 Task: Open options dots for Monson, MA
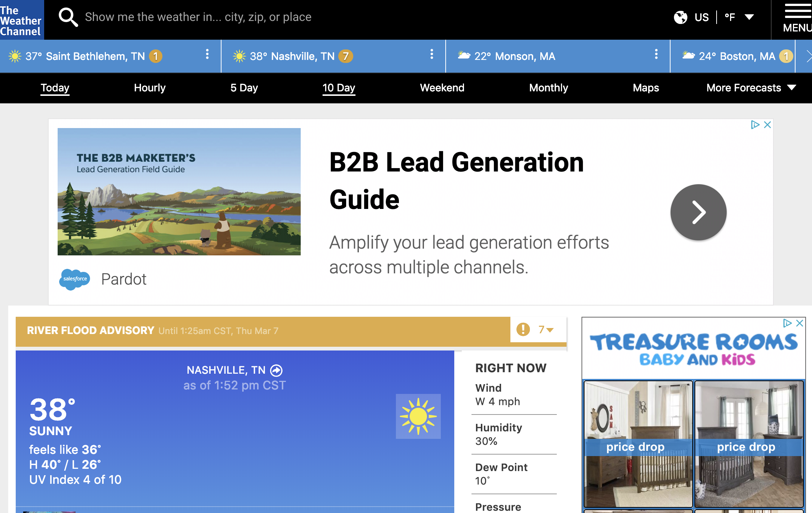click(x=656, y=55)
